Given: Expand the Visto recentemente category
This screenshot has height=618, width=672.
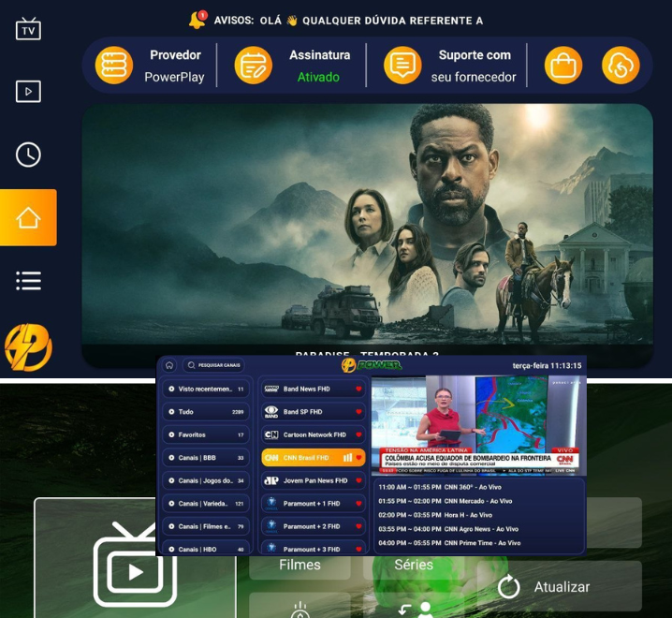Looking at the screenshot, I should coord(206,389).
